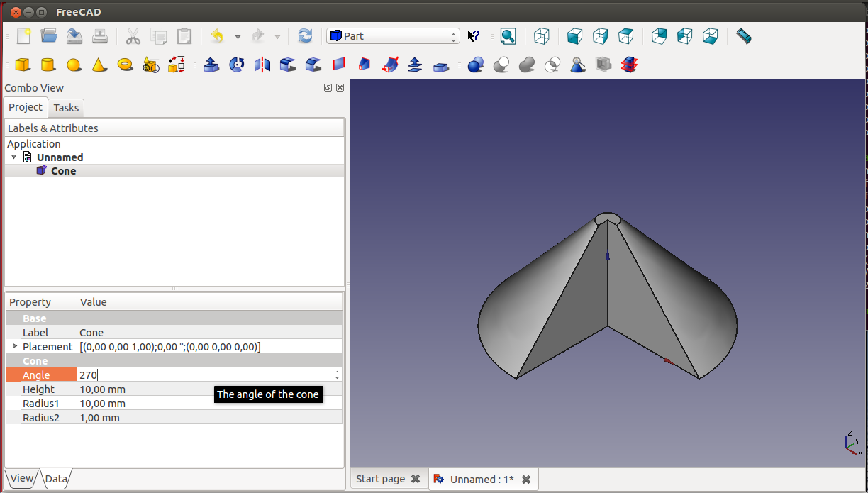Close the Combo View panel
This screenshot has height=493, width=868.
(340, 88)
